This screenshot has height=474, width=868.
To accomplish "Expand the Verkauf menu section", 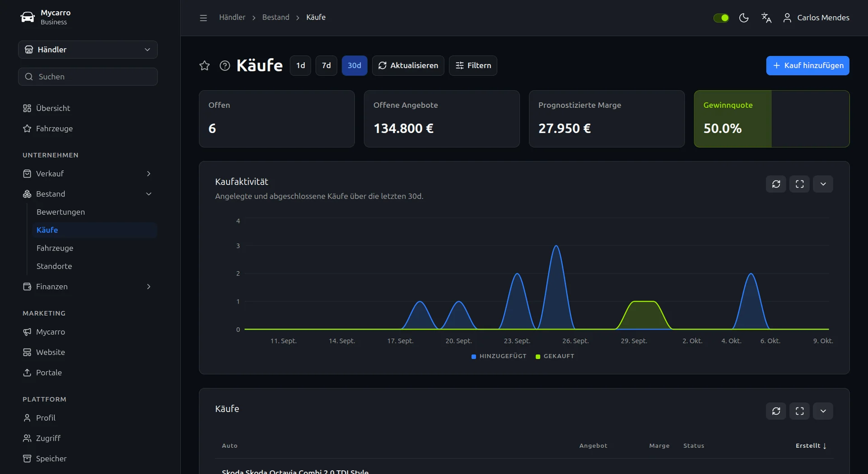I will click(88, 174).
